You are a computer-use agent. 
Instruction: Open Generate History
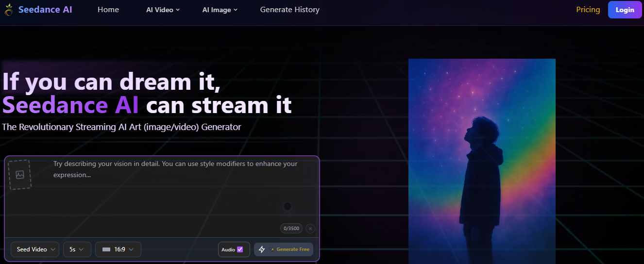click(x=290, y=10)
